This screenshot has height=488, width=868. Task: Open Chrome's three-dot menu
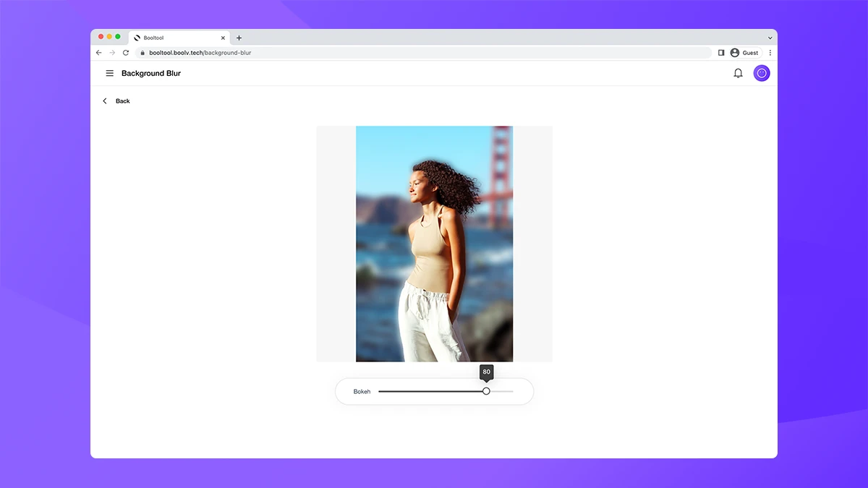pos(770,53)
